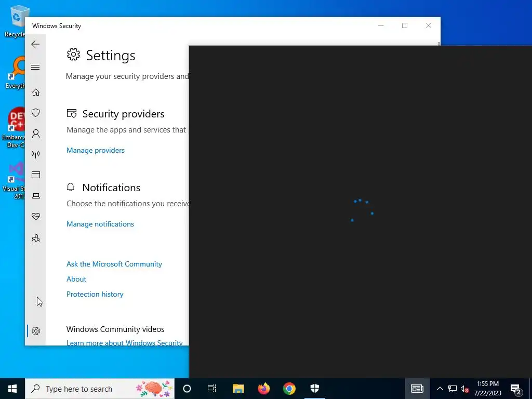Image resolution: width=532 pixels, height=399 pixels.
Task: Open Cortana circle icon on taskbar
Action: (187, 389)
